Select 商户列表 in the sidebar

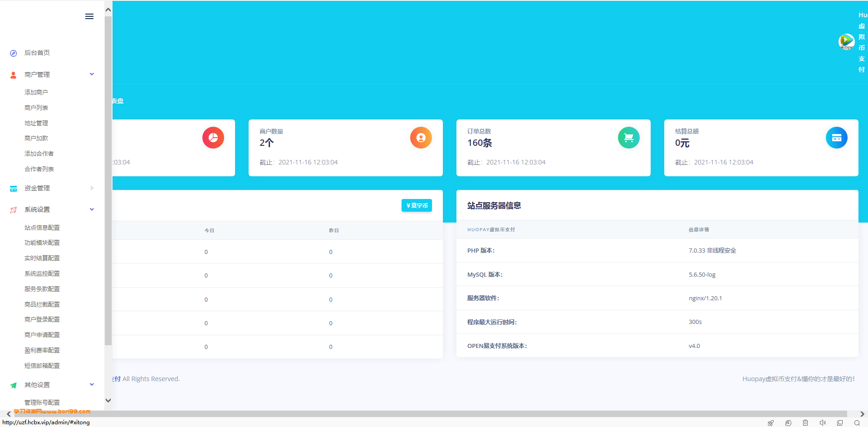36,108
